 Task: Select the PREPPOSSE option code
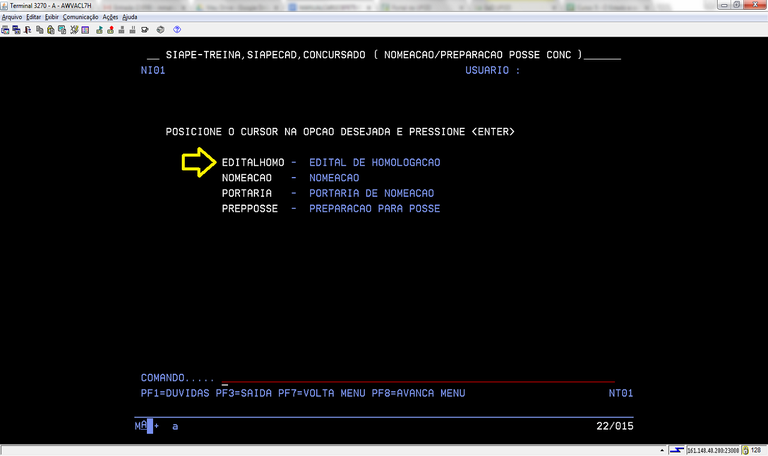[250, 209]
